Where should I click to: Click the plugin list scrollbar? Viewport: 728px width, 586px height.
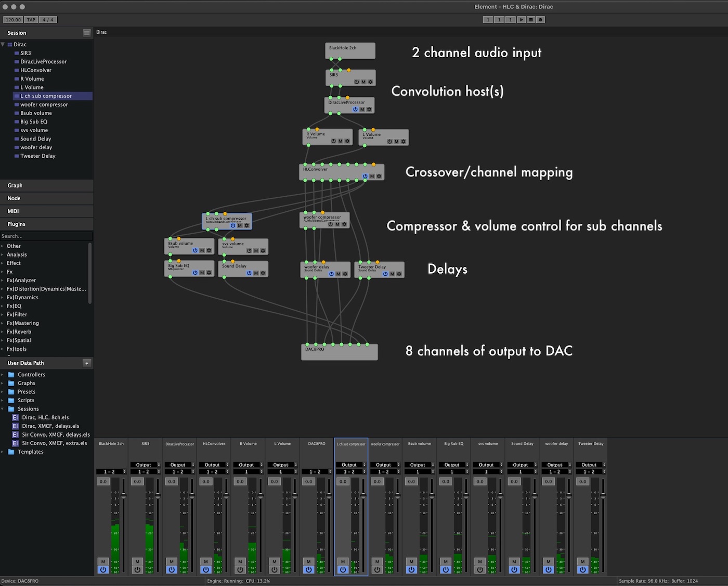pos(90,273)
